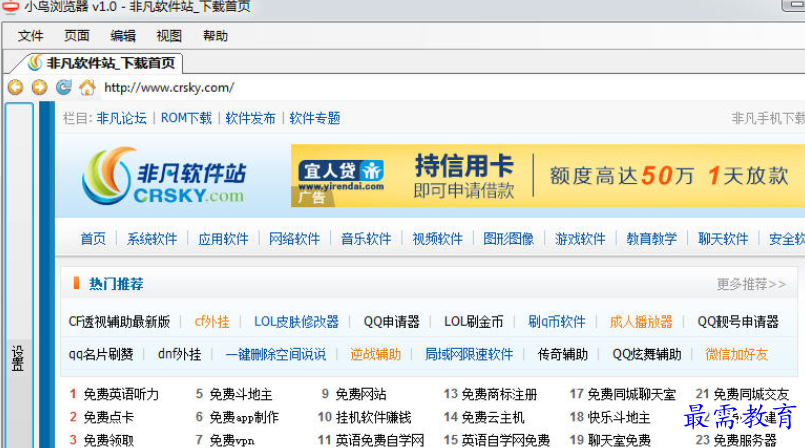Open the 成人播放器 link

click(x=641, y=322)
